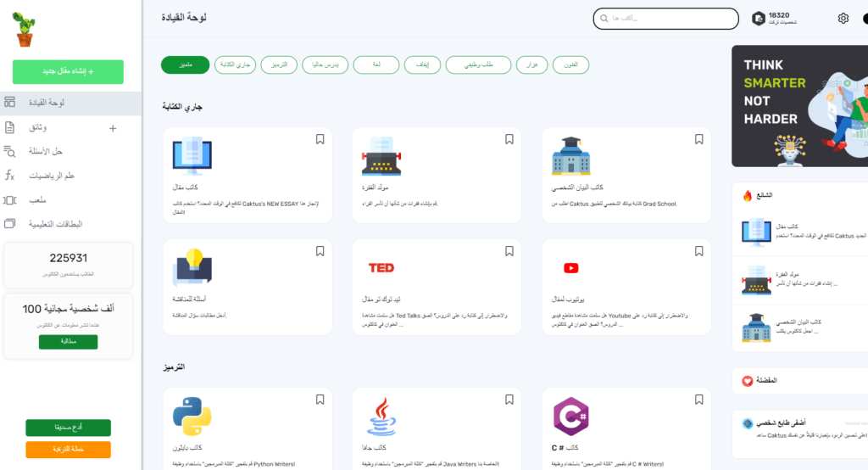Open the C# writer icon
868x470 pixels.
pos(569,417)
